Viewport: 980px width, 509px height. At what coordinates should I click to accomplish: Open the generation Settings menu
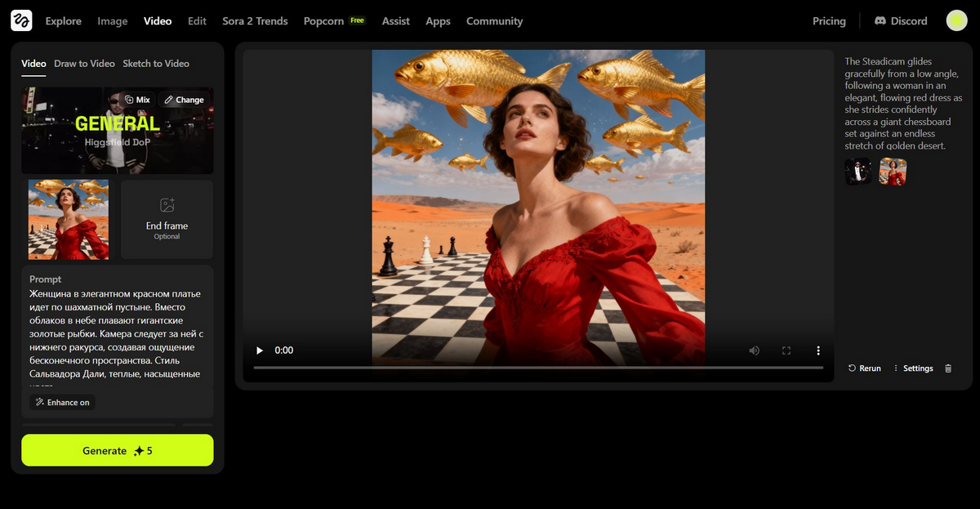pyautogui.click(x=913, y=368)
